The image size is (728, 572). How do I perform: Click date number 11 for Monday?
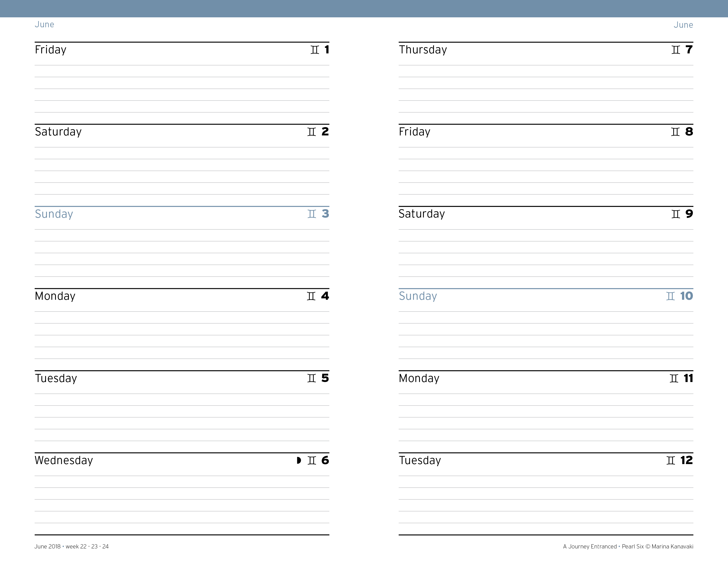pyautogui.click(x=688, y=378)
